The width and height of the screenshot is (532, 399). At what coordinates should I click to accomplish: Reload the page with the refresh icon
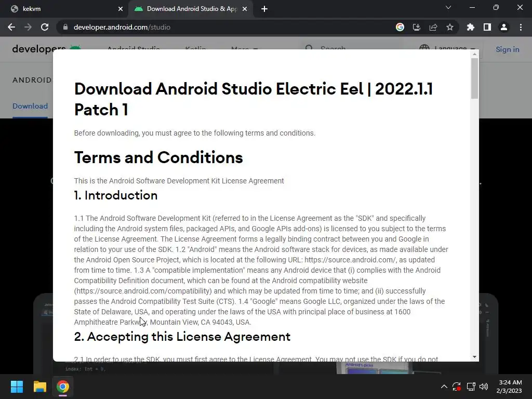(x=45, y=27)
